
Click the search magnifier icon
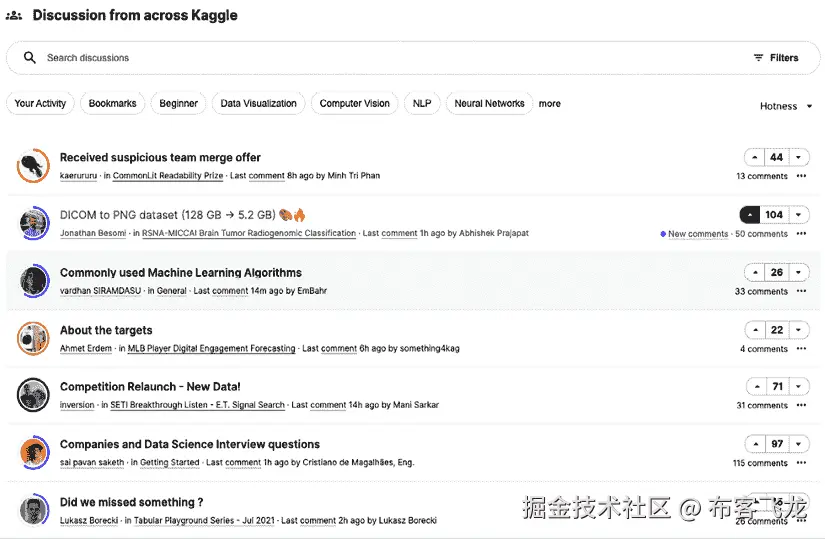pos(30,58)
